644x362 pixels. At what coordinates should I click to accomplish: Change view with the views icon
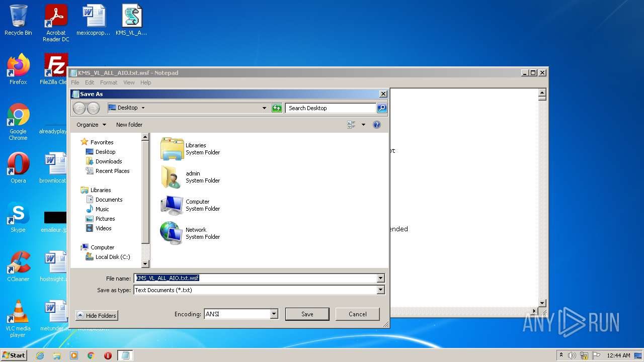[351, 125]
